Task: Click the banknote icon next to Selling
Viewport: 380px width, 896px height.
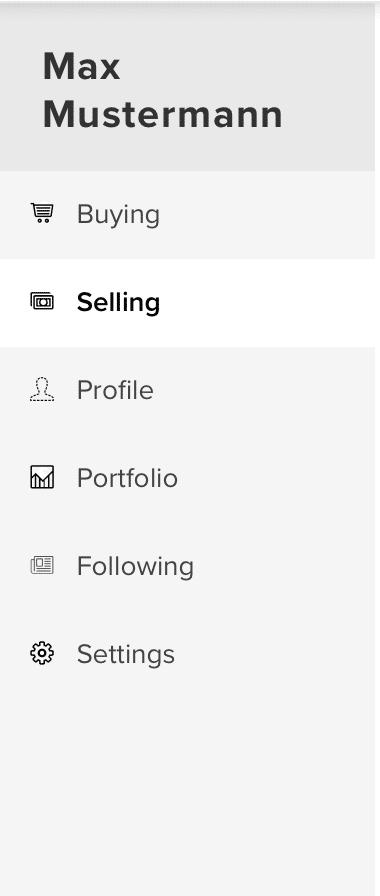Action: (42, 301)
